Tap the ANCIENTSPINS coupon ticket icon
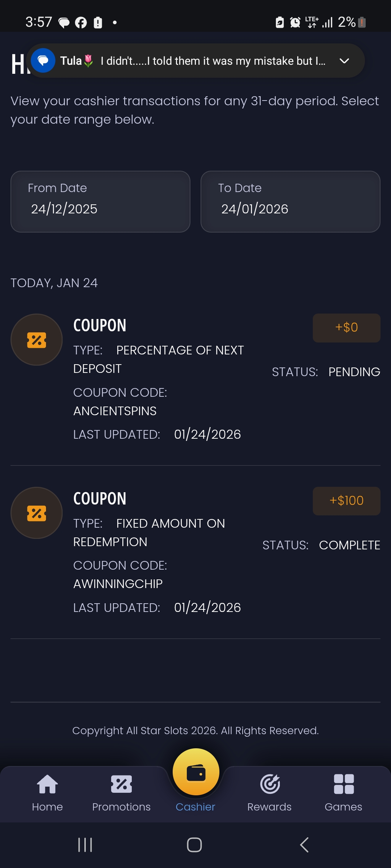Viewport: 391px width, 868px height. click(37, 340)
